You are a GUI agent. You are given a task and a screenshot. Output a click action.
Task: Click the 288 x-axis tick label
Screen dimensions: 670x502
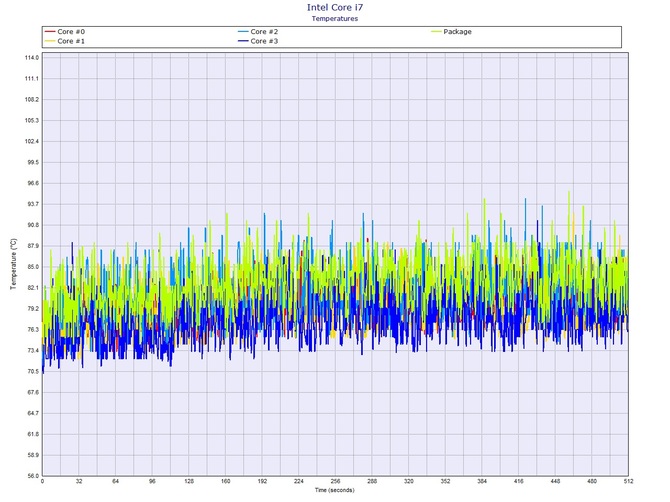pyautogui.click(x=372, y=481)
